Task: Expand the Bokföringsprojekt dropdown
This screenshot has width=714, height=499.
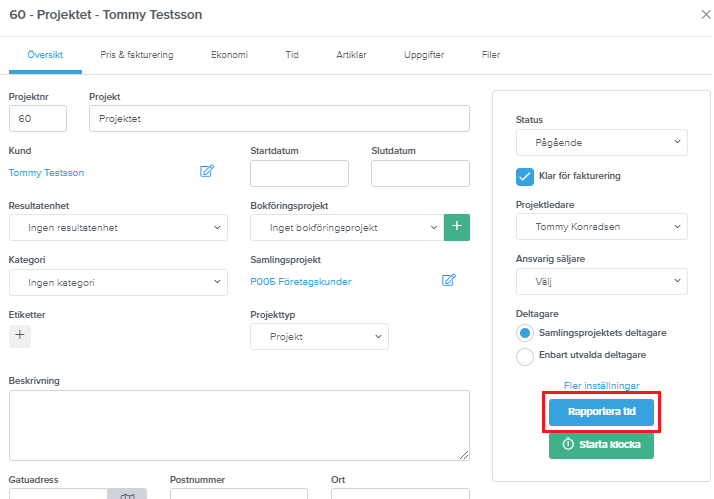Action: point(347,228)
